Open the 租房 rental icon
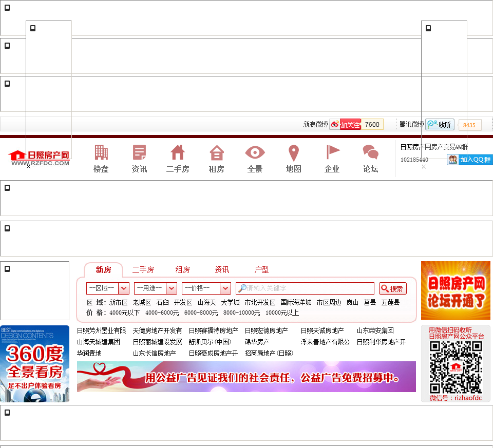The image size is (493, 448). click(x=217, y=159)
